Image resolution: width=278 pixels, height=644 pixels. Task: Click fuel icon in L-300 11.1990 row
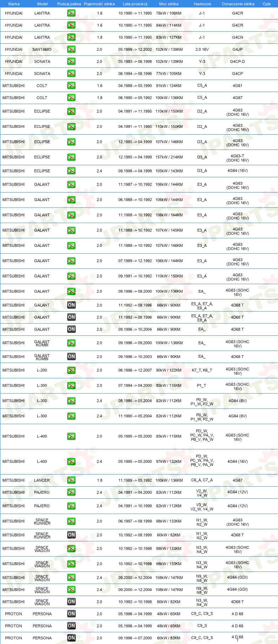click(x=71, y=416)
